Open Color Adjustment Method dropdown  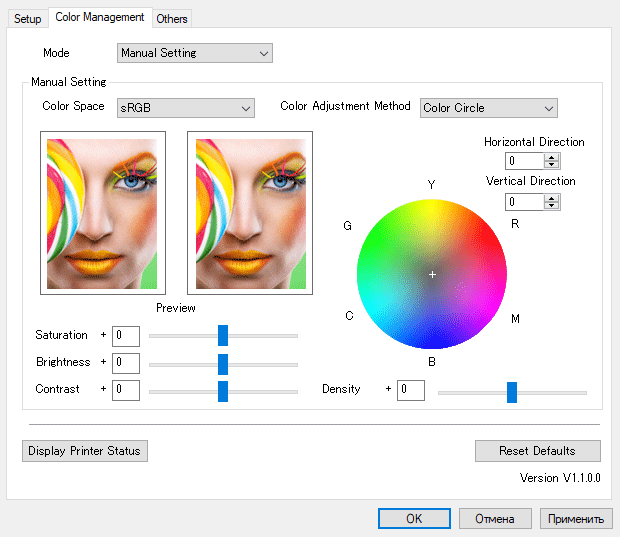tap(488, 108)
